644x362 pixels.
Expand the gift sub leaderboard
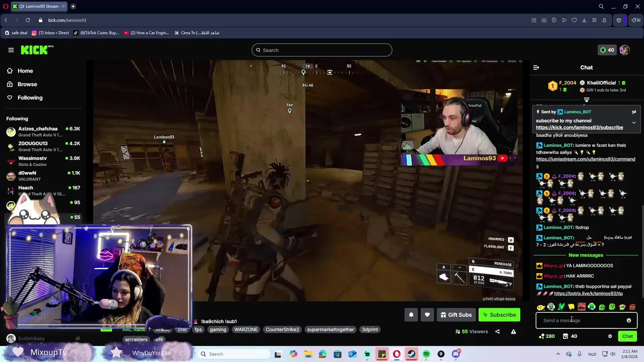pos(586,100)
